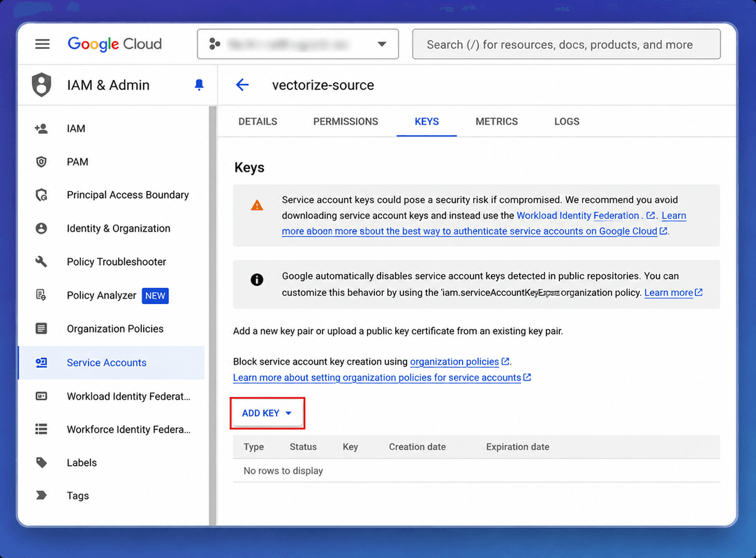Screen dimensions: 756x558
Task: Open the project selector dropdown
Action: (297, 44)
